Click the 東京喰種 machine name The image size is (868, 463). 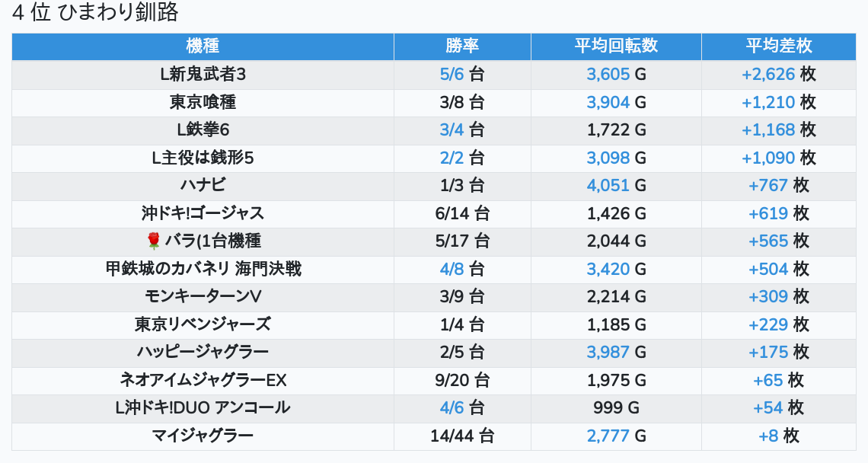[x=203, y=102]
